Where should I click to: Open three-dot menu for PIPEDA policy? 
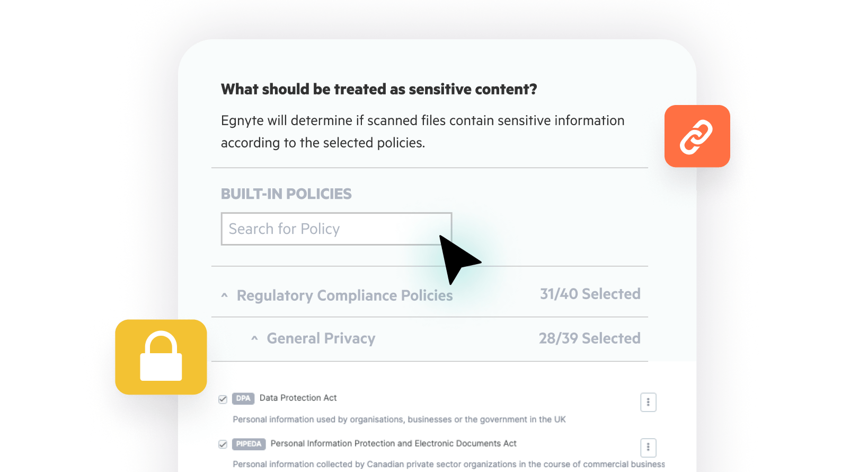point(648,448)
